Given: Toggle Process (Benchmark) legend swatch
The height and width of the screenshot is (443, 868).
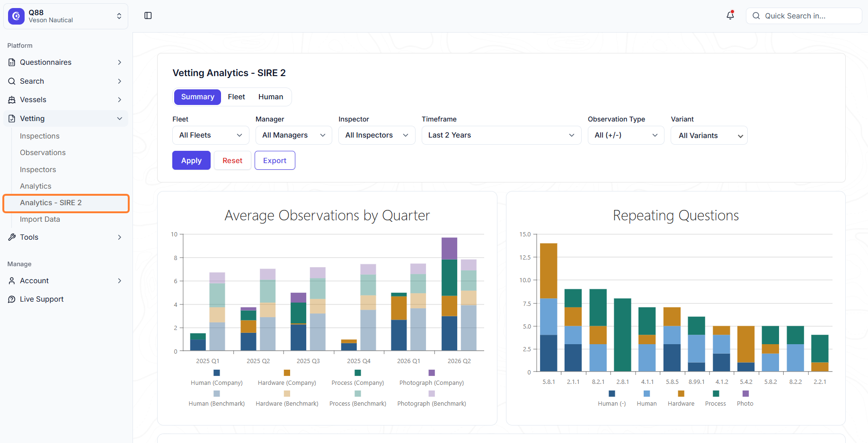Looking at the screenshot, I should (x=358, y=393).
